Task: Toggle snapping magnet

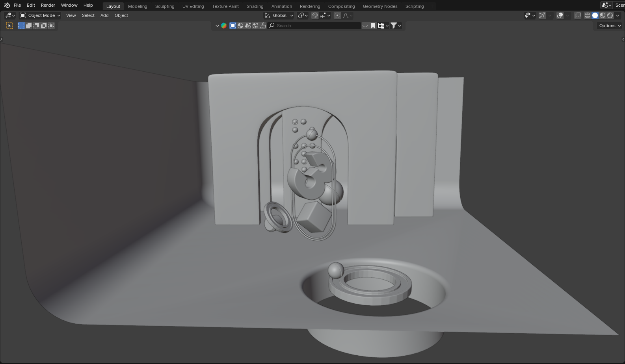Action: tap(315, 15)
